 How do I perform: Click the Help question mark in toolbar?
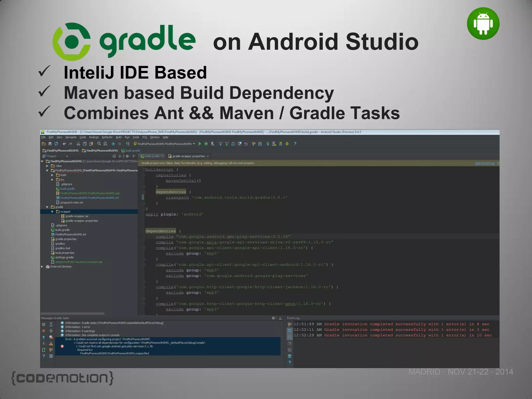[x=295, y=144]
